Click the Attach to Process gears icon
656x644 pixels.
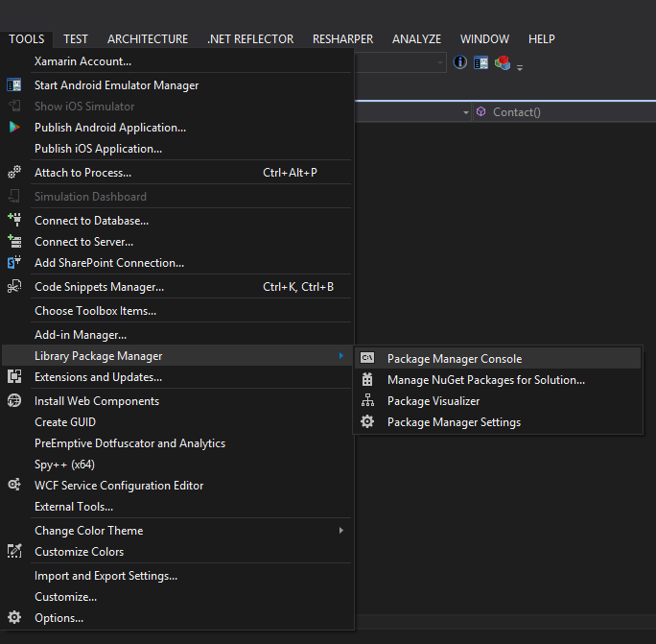(14, 172)
